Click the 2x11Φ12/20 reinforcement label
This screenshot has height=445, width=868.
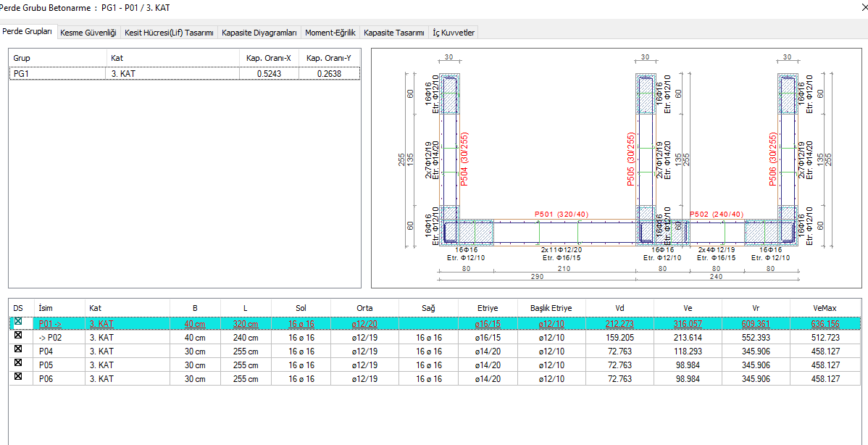coord(562,250)
